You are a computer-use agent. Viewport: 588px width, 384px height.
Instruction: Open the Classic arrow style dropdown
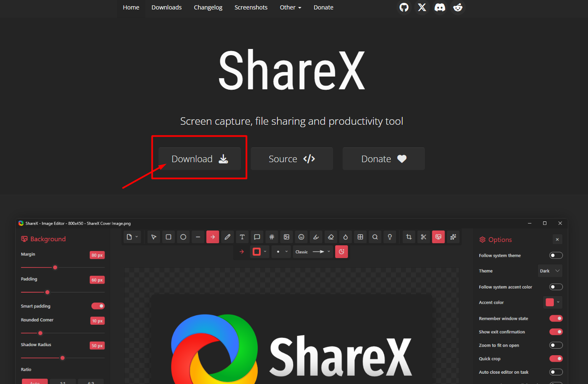[313, 252]
